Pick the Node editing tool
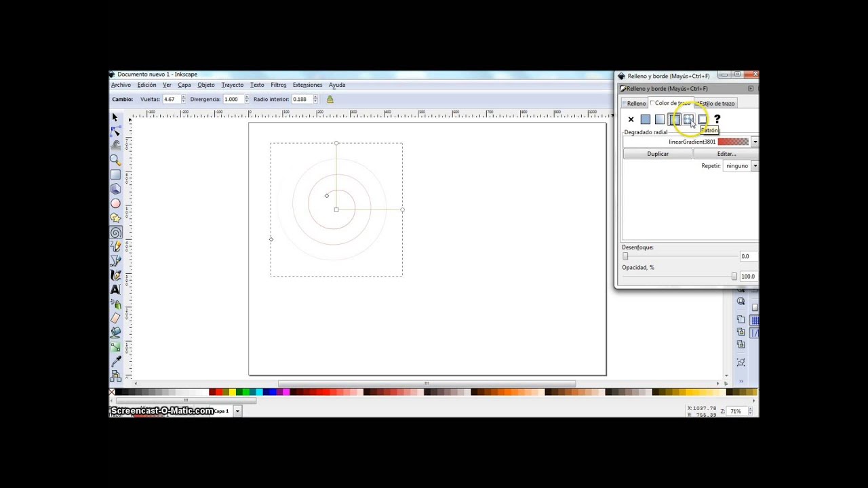The image size is (868, 488). tap(115, 131)
